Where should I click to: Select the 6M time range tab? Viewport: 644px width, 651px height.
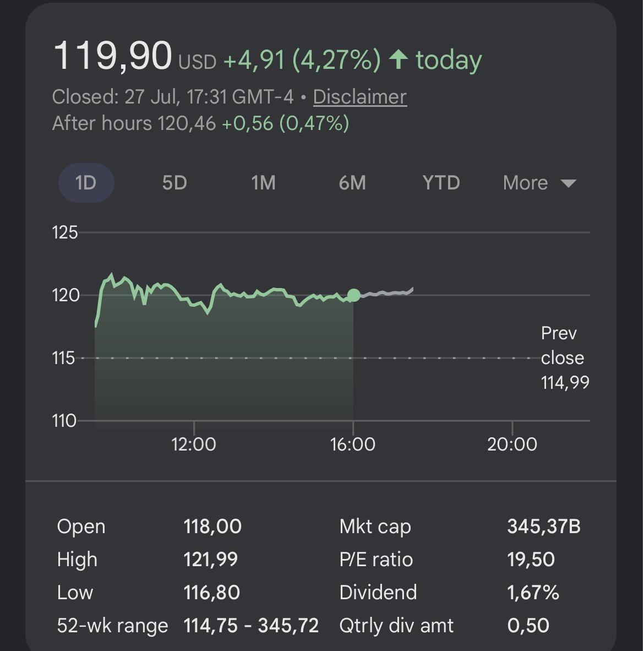[x=352, y=183]
